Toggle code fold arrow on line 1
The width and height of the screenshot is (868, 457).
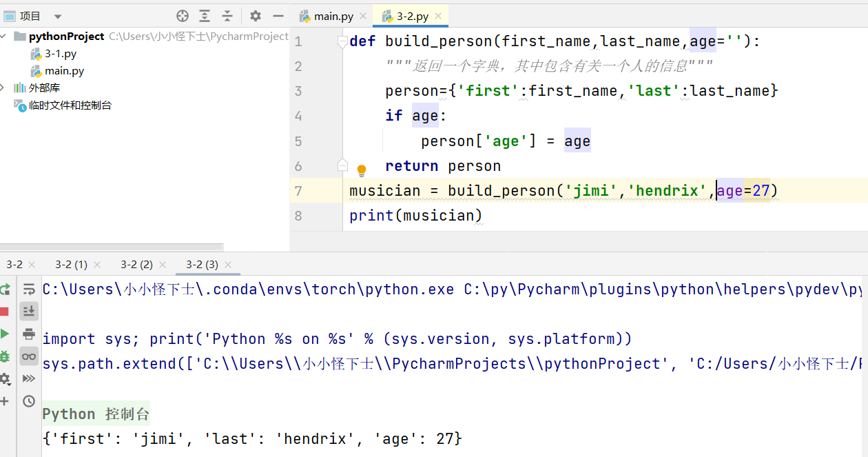pyautogui.click(x=342, y=41)
